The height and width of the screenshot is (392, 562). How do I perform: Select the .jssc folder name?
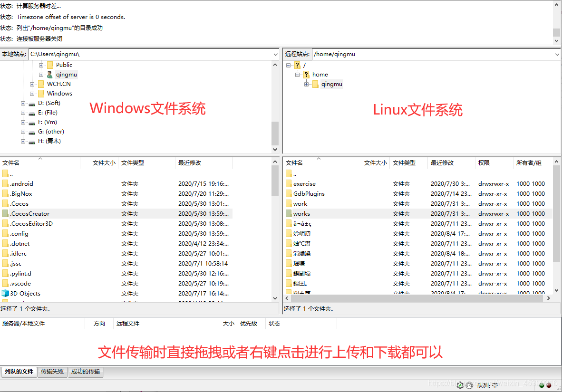coord(16,264)
